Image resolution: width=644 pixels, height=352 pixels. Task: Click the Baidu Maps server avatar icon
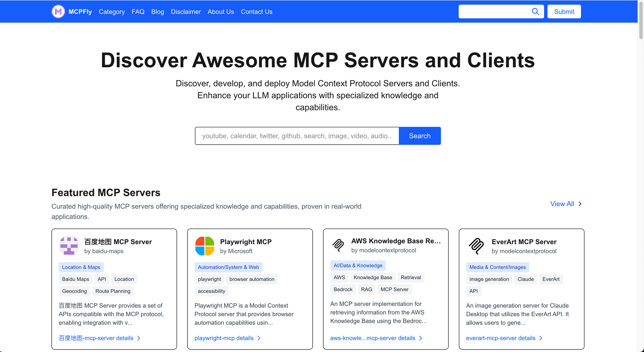click(69, 246)
